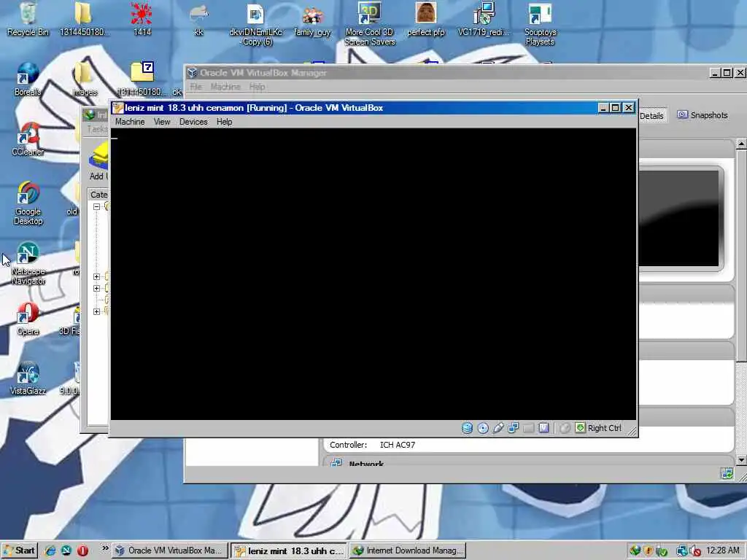Image resolution: width=747 pixels, height=560 pixels.
Task: Open the Recycle Bin desktop icon
Action: [x=28, y=19]
